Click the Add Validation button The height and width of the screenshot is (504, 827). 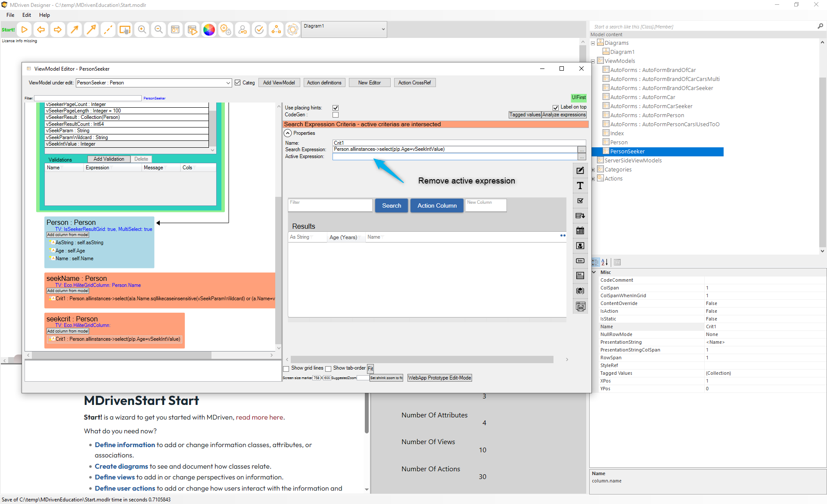(x=109, y=159)
